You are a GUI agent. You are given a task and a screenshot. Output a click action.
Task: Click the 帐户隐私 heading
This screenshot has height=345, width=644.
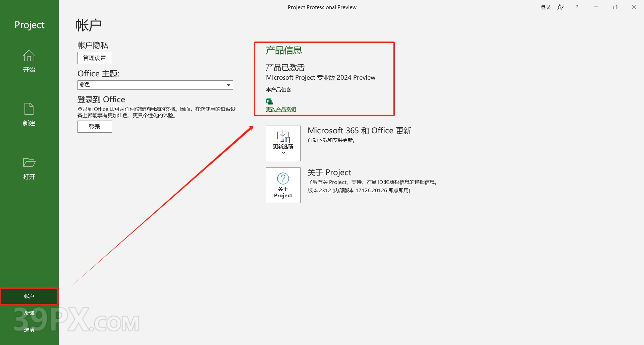point(93,45)
